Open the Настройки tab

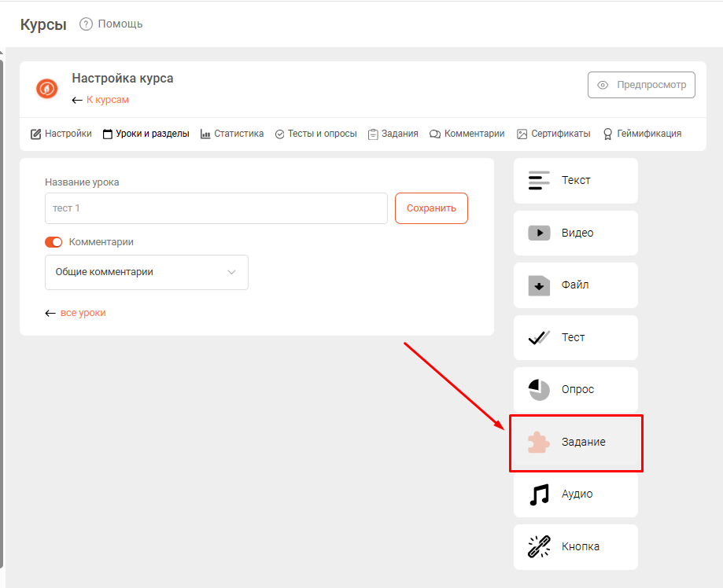click(x=61, y=134)
